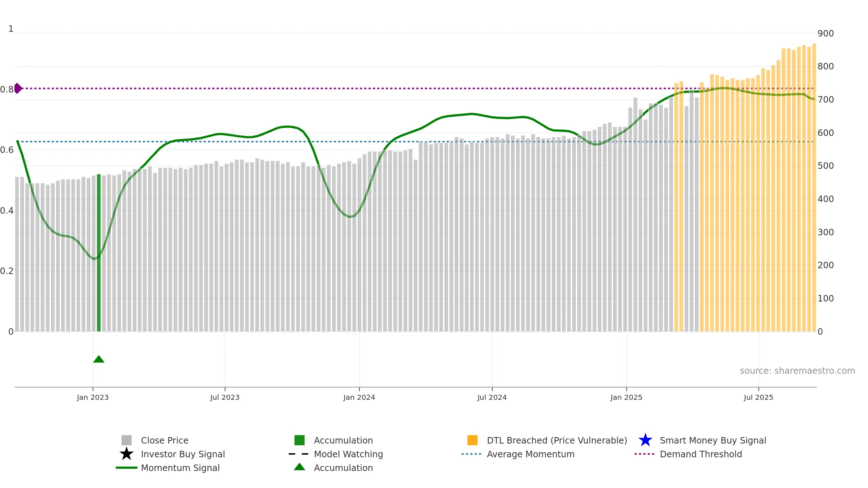Click the 600 right axis value
The height and width of the screenshot is (488, 868).
point(826,133)
